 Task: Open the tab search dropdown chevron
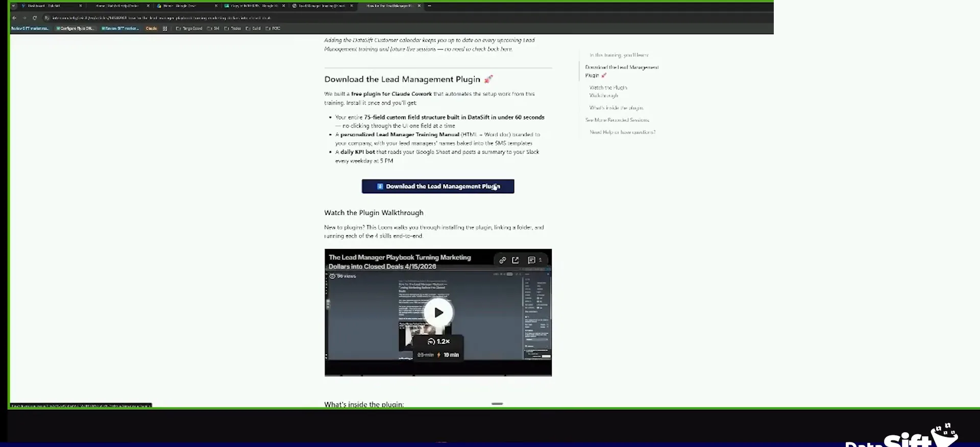pos(13,6)
